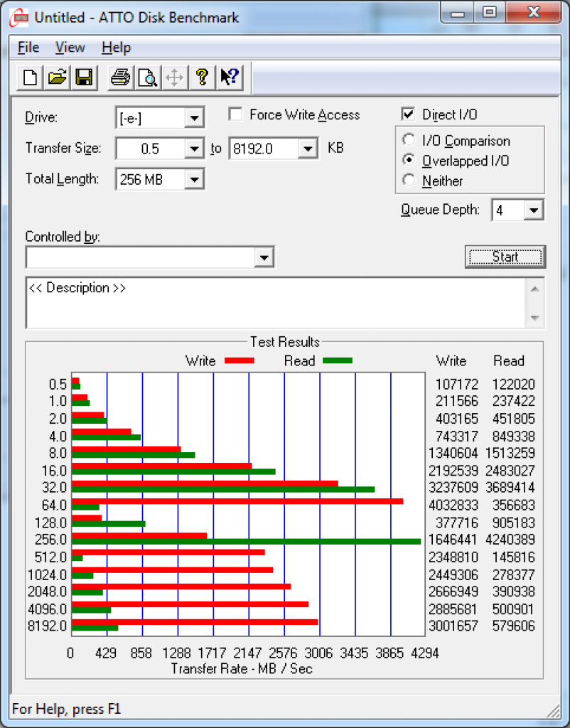This screenshot has width=570, height=728.
Task: Minimize the ATTO Disk Benchmark window
Action: click(x=457, y=13)
